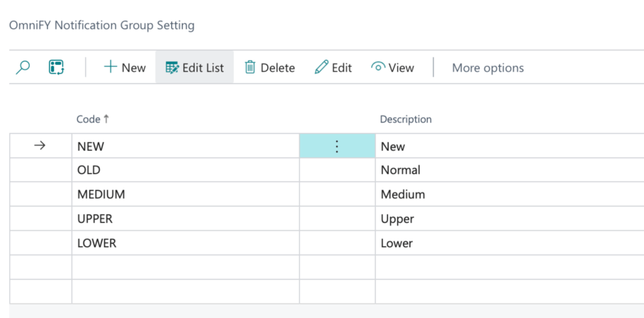
Task: Activate the Edit List button
Action: click(195, 67)
